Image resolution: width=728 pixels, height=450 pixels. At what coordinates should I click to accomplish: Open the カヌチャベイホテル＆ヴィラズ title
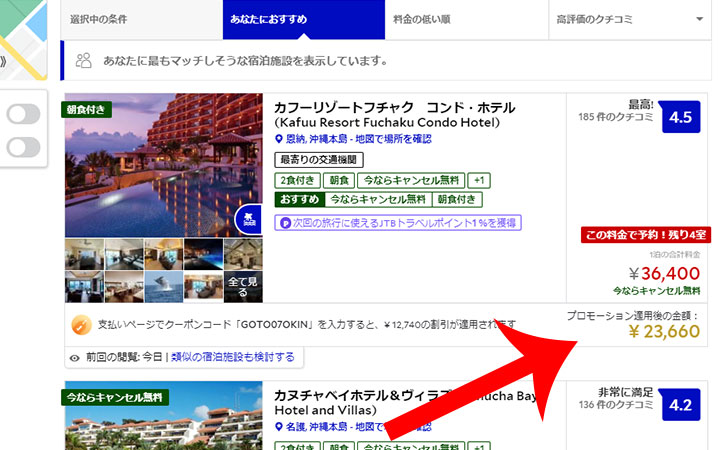point(405,403)
